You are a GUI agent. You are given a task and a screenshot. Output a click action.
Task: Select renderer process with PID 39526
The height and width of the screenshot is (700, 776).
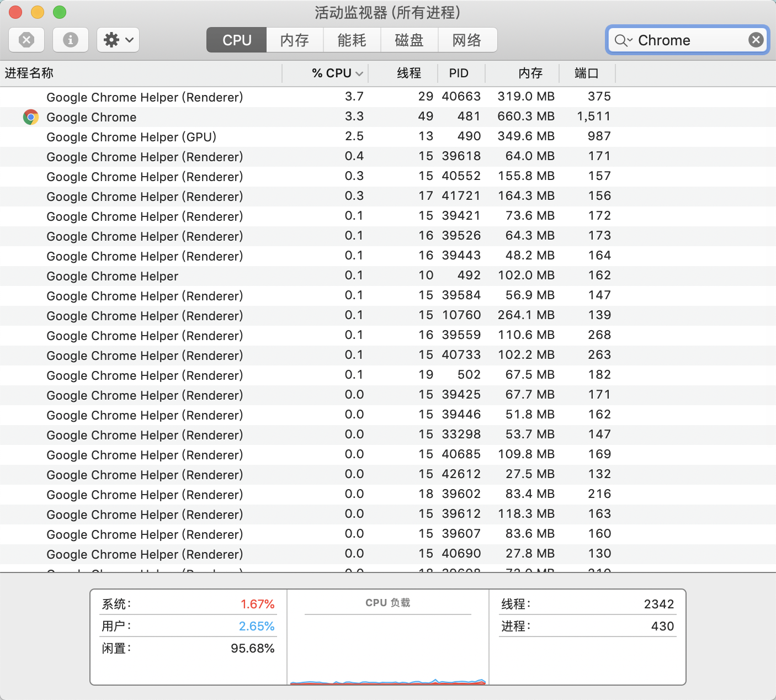coord(388,236)
